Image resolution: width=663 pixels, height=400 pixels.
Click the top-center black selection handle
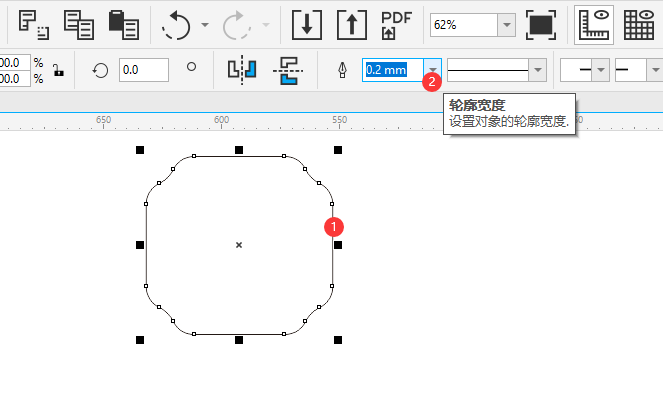239,150
